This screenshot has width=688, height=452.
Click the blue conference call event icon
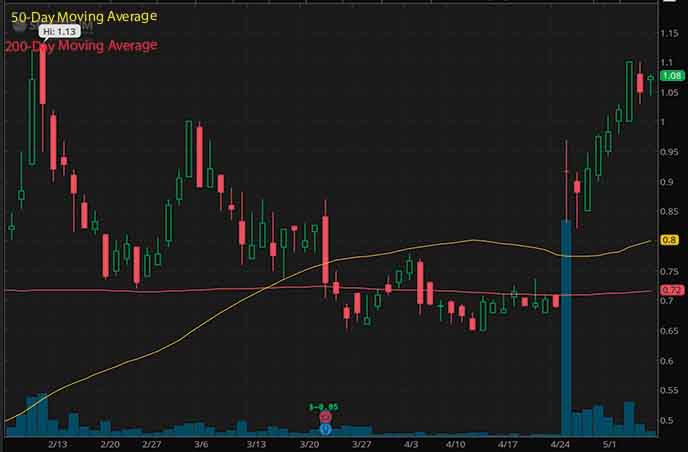[325, 429]
